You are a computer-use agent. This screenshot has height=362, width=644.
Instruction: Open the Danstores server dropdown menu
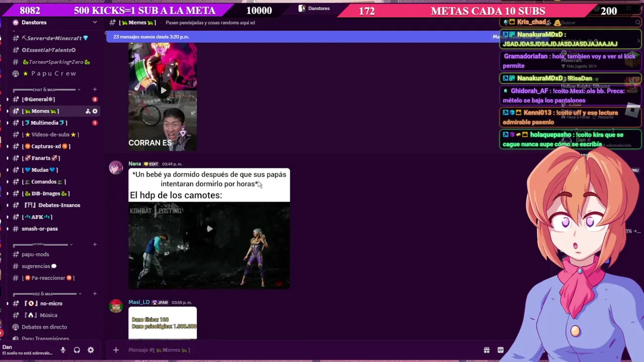point(95,23)
